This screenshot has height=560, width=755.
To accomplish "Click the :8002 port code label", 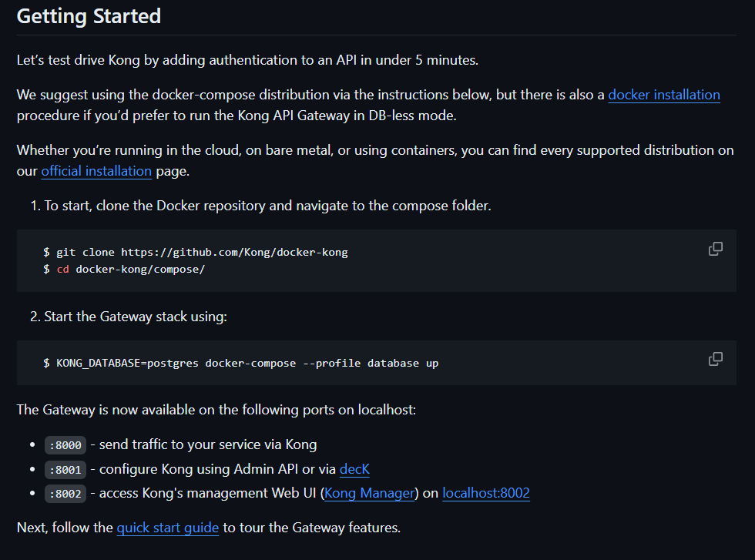I will click(65, 494).
